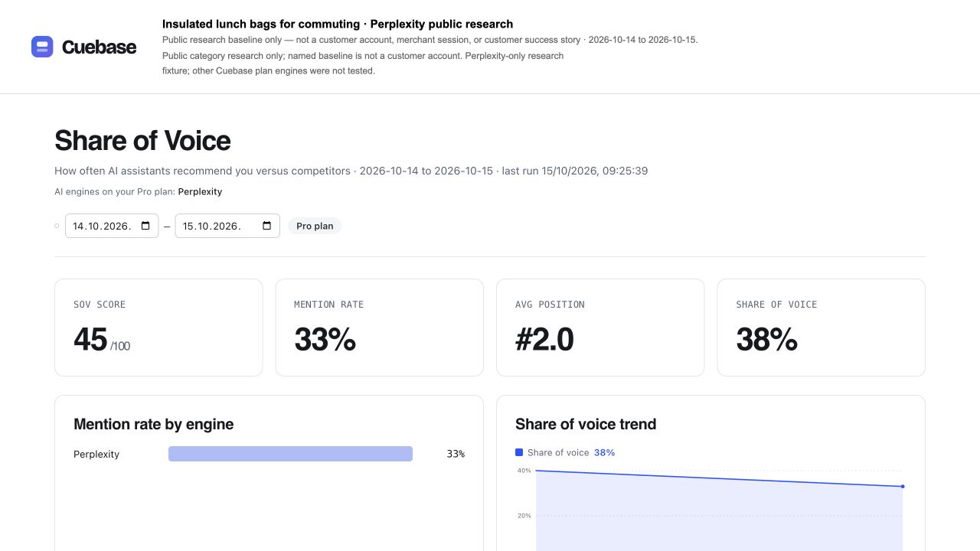Click the Avg Position value #2.0
Screen dimensions: 980x551
(x=544, y=339)
